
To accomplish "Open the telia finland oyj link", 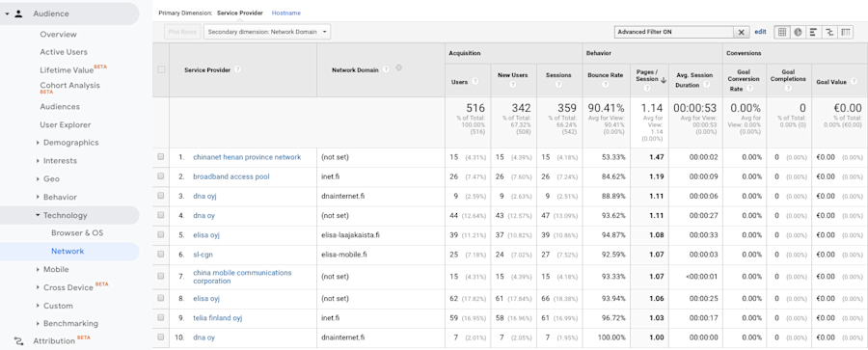I will pos(218,318).
